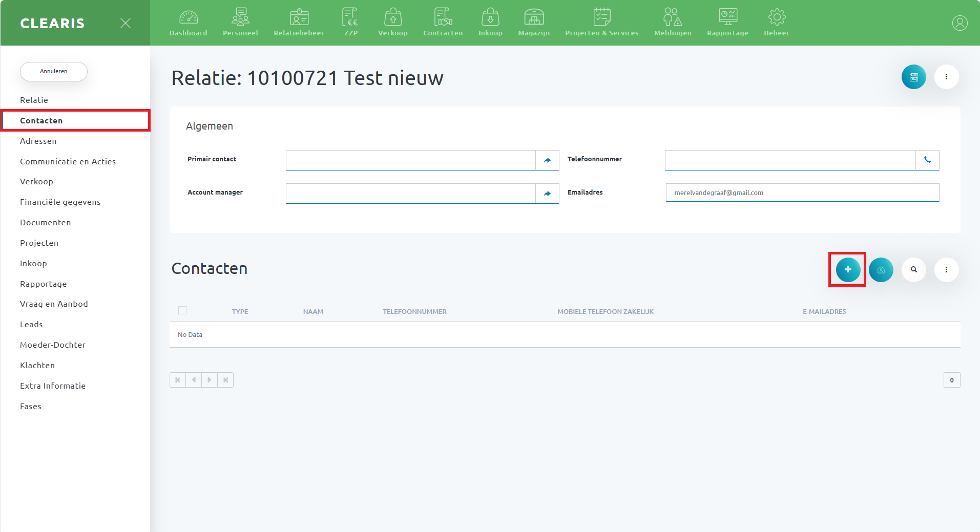Viewport: 980px width, 532px height.
Task: Toggle the select-all checkbox in contacts table
Action: [182, 310]
